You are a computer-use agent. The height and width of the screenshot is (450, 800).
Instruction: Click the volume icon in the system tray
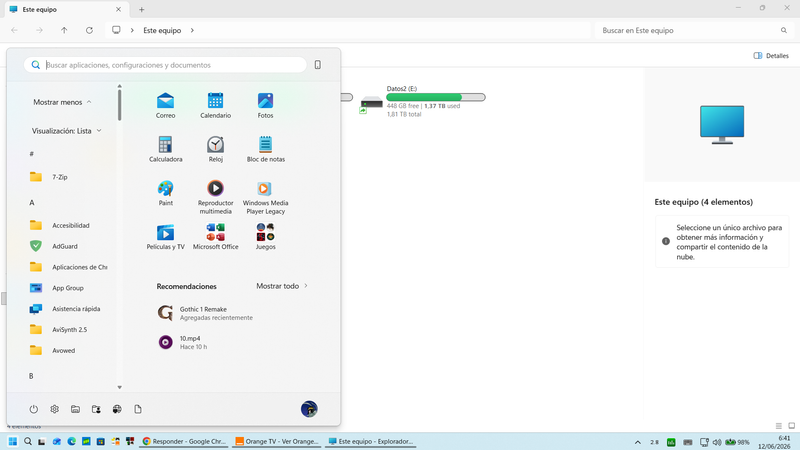717,442
